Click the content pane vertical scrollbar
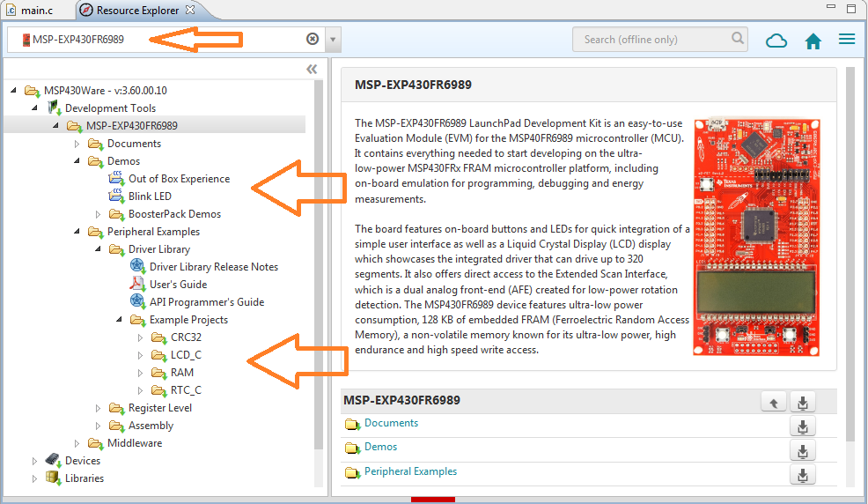The height and width of the screenshot is (504, 868). point(851,253)
